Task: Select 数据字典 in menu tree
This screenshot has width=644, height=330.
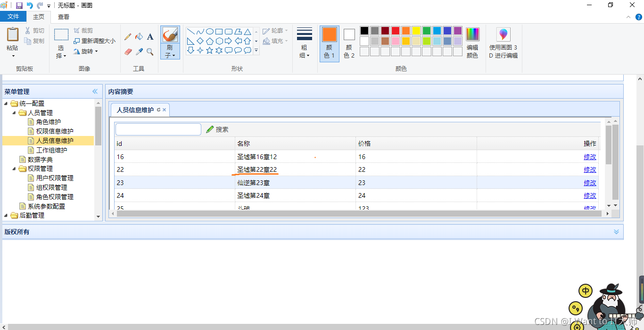Action: (x=40, y=160)
